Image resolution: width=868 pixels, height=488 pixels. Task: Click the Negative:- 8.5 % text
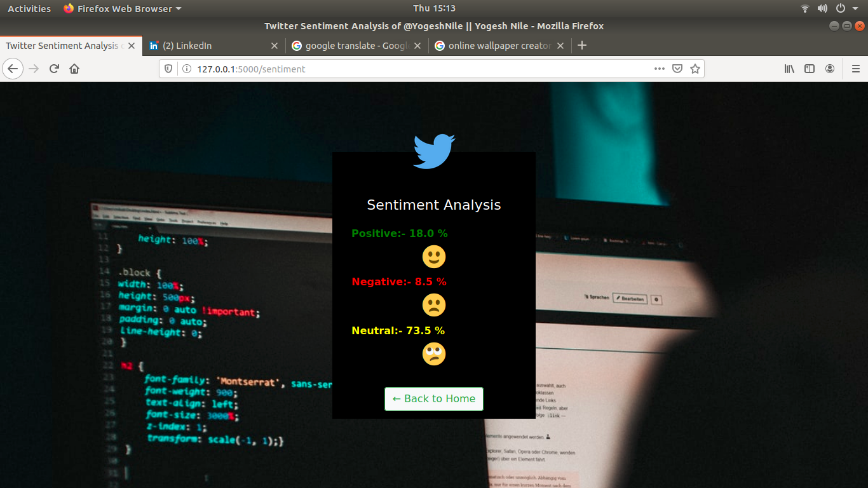click(x=399, y=281)
